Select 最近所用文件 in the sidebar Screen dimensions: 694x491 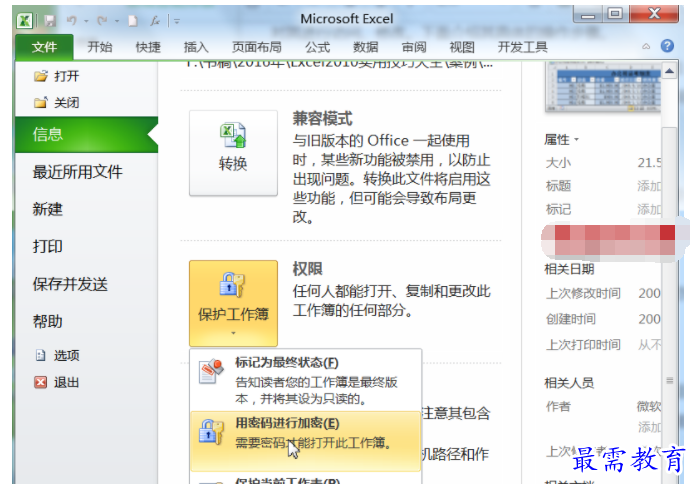pyautogui.click(x=77, y=172)
